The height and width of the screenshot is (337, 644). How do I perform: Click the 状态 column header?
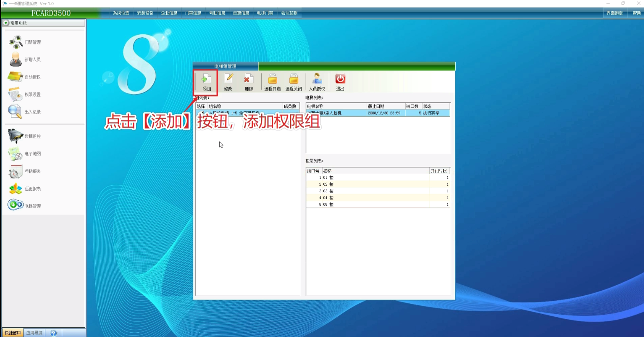[436, 106]
